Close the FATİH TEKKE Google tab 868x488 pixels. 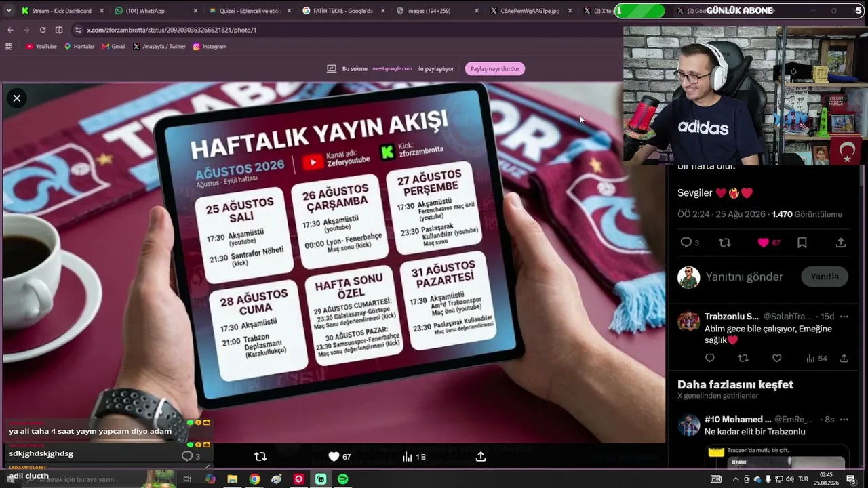[x=382, y=11]
